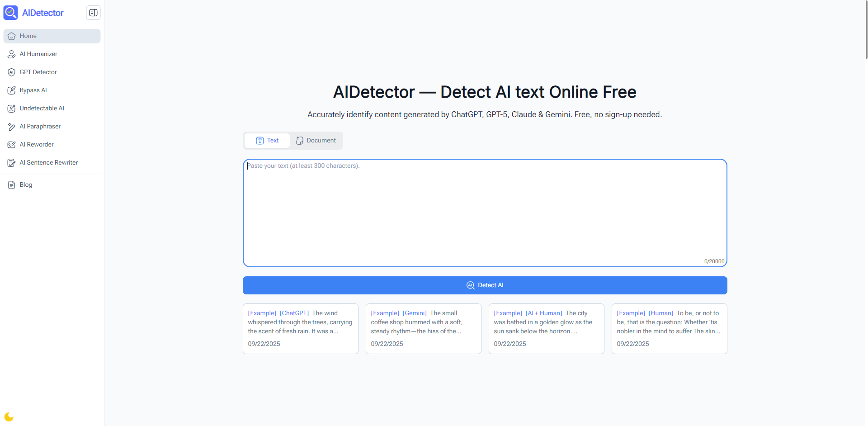Select the AI + Human example card
This screenshot has width=868, height=426.
546,328
